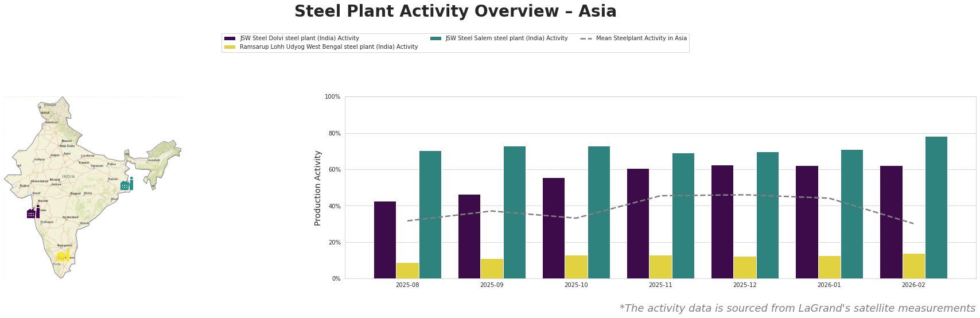Click the 2025-09 x-axis label
Screen dimensions: 980x318
[x=492, y=285]
